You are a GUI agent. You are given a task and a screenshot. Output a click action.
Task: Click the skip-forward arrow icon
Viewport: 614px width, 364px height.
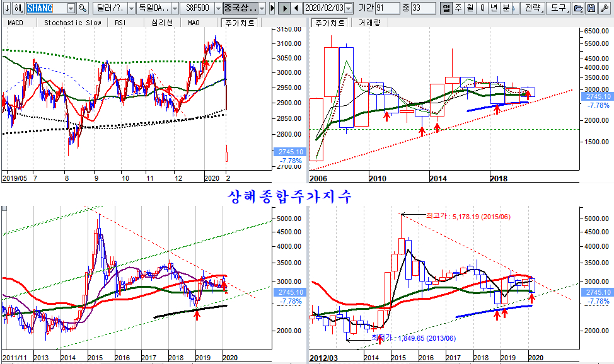272,8
